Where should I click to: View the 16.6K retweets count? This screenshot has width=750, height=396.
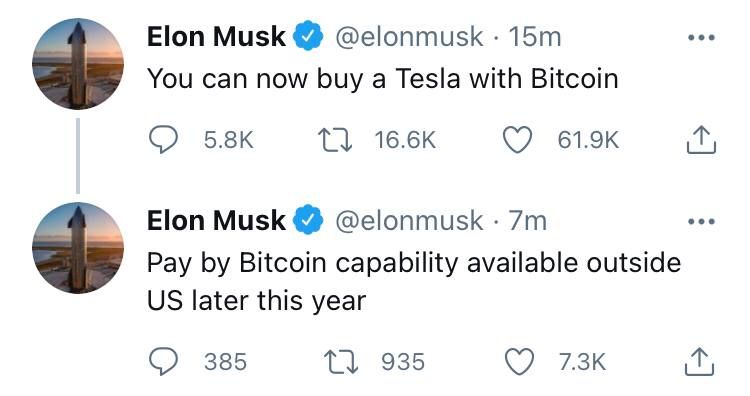[x=405, y=140]
